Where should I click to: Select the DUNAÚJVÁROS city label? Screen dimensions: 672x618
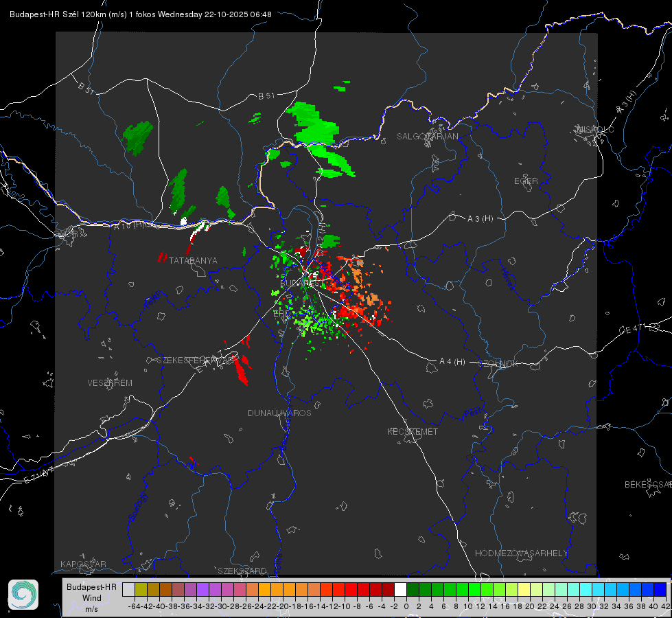279,413
